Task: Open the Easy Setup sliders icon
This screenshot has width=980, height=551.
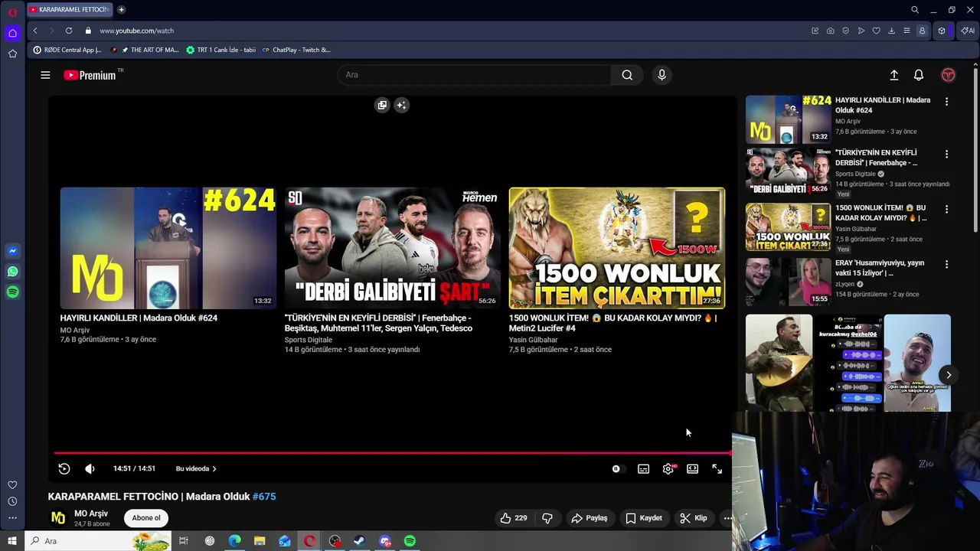Action: click(x=906, y=31)
